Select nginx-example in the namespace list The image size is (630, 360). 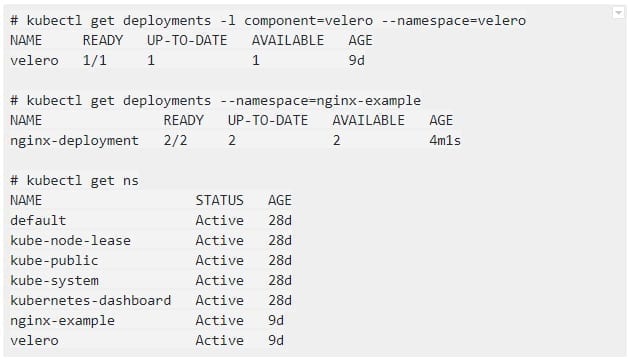(x=63, y=321)
